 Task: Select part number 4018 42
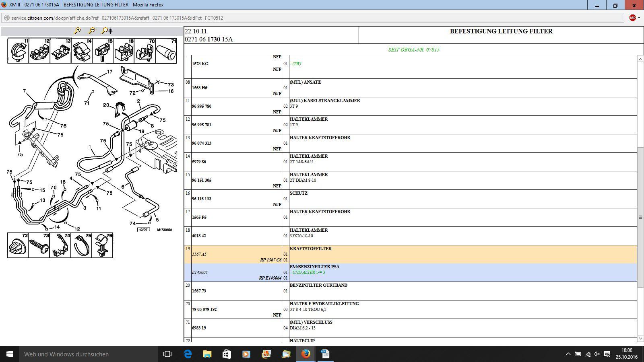199,236
